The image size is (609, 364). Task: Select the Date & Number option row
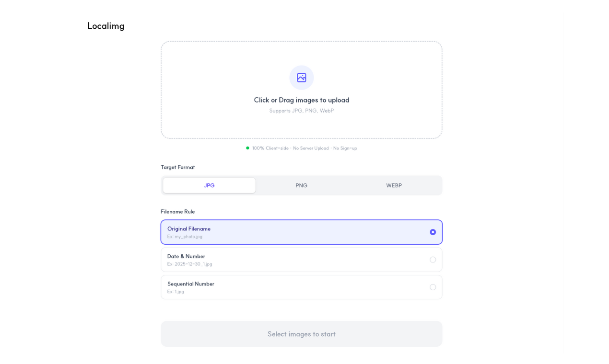click(x=301, y=260)
